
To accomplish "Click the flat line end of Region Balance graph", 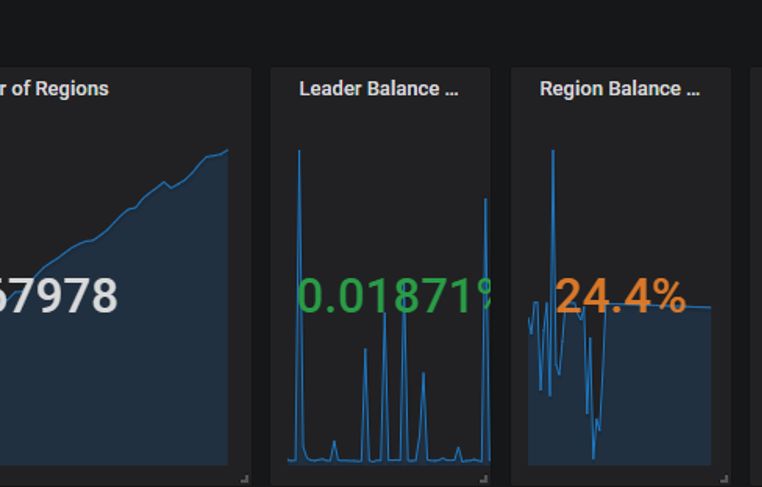I will tap(708, 307).
